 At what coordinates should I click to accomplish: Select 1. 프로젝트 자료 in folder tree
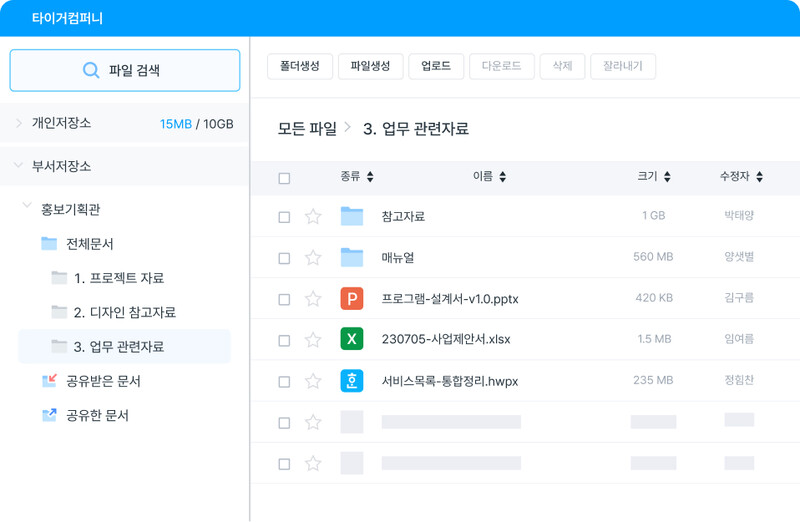coord(118,278)
